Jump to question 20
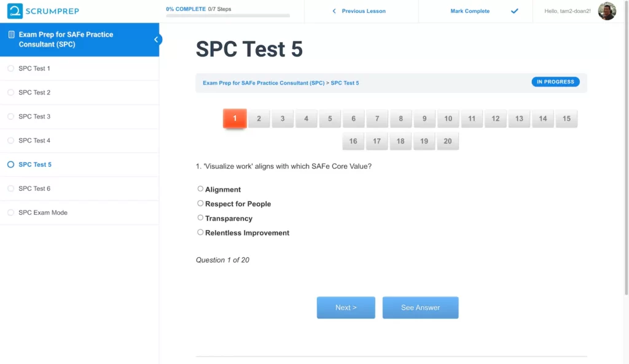629x364 pixels. (448, 141)
